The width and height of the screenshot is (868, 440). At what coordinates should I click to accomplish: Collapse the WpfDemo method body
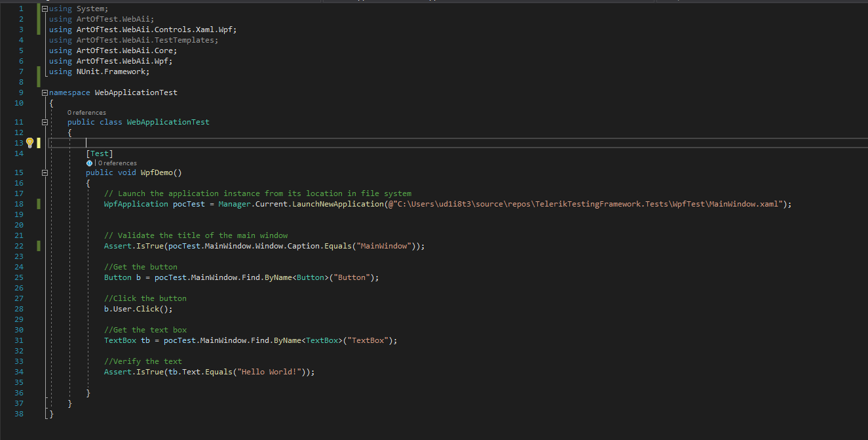tap(45, 172)
